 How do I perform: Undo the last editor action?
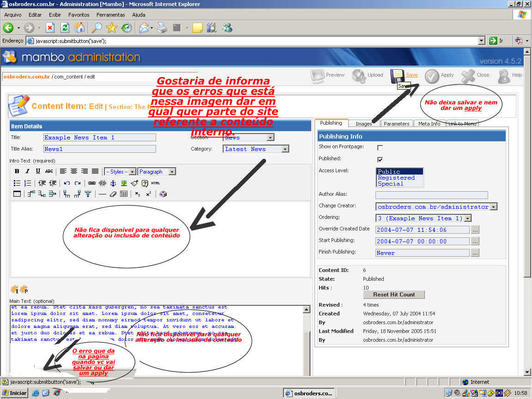pos(67,183)
